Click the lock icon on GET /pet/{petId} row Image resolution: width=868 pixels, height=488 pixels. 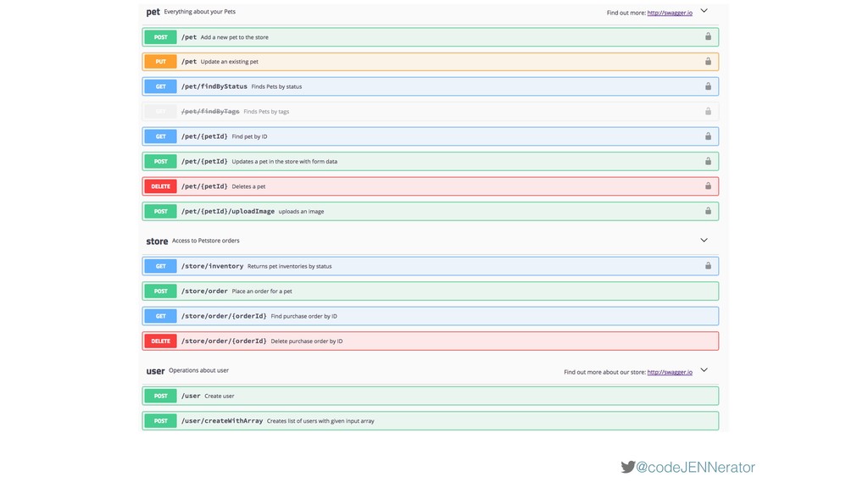(x=708, y=136)
